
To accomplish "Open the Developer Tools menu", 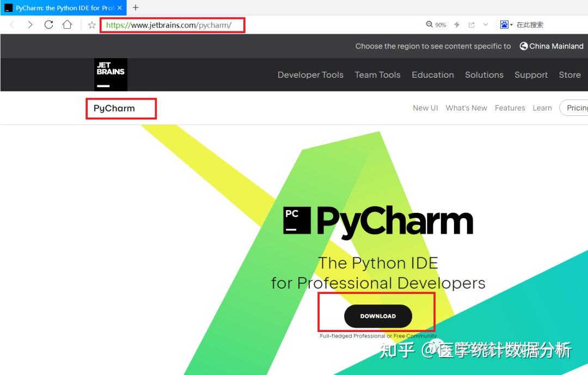I will click(310, 75).
